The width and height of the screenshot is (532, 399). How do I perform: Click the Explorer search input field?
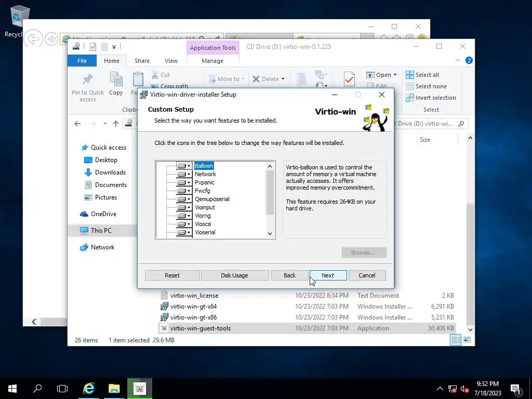click(x=426, y=124)
